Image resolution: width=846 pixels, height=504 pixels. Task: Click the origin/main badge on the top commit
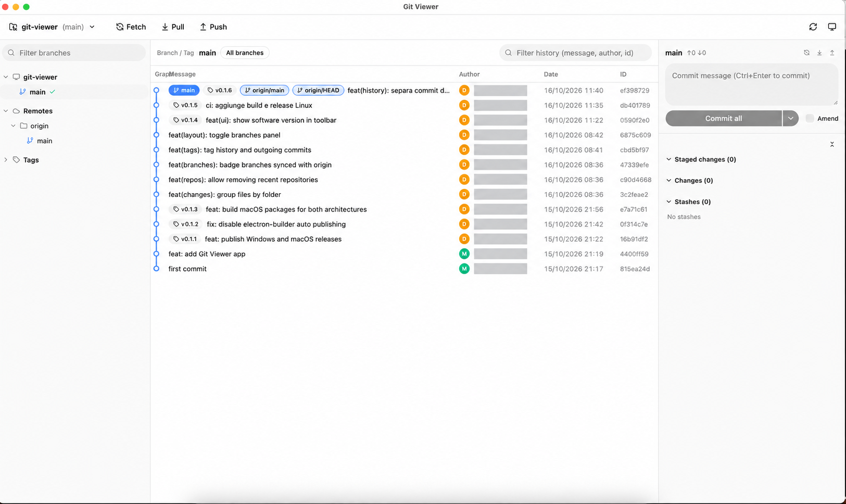pyautogui.click(x=264, y=90)
